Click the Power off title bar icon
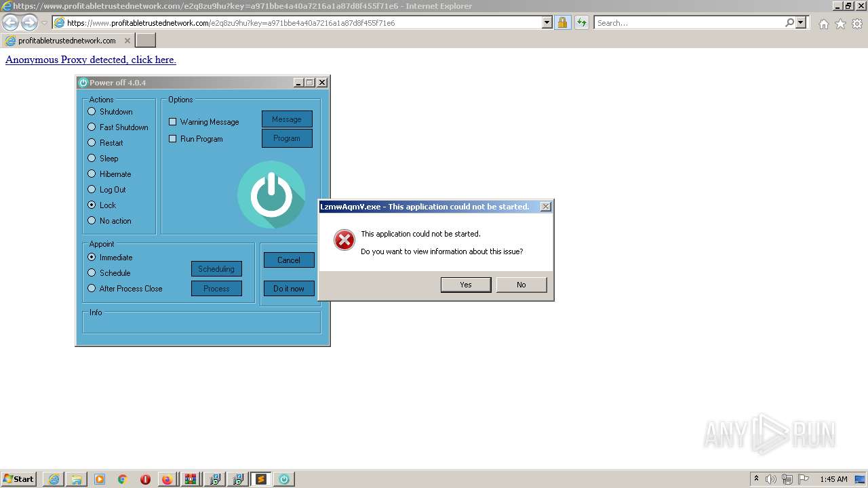The height and width of the screenshot is (488, 868). pyautogui.click(x=83, y=83)
